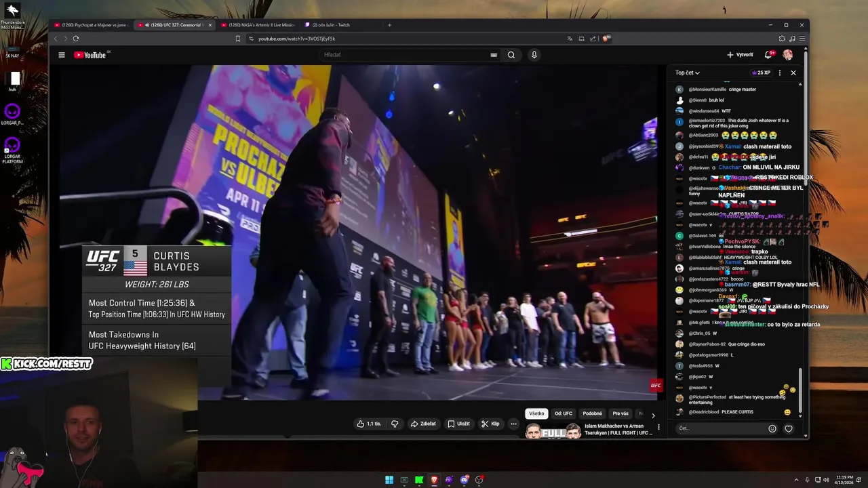Select the Pre vás filter chip
Viewport: 868px width, 488px height.
click(620, 413)
